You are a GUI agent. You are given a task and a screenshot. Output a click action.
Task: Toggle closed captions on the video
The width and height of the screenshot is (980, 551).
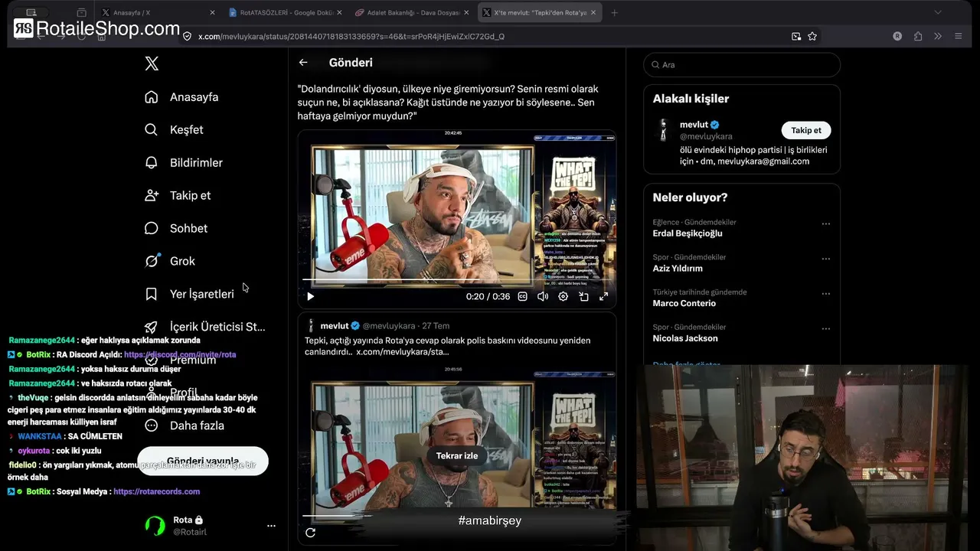522,296
